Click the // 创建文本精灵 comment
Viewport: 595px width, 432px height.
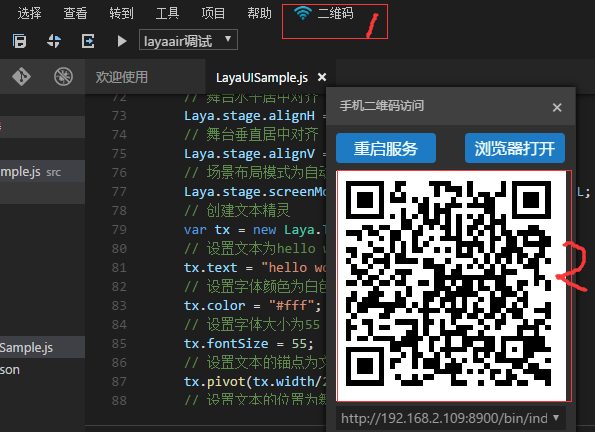pos(237,210)
